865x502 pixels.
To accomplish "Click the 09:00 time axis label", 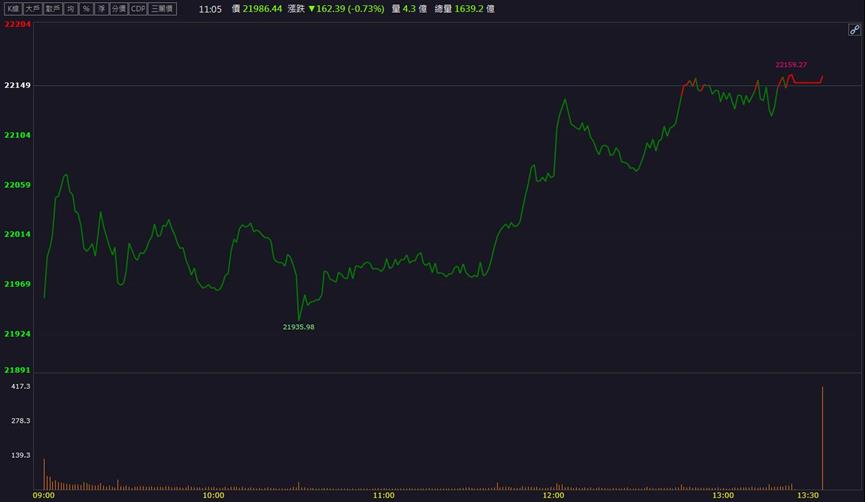I will coord(44,495).
